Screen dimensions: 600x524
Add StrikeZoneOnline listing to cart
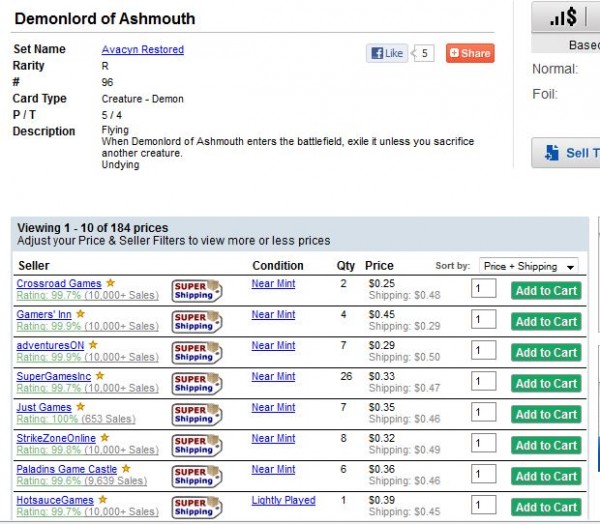[x=545, y=445]
